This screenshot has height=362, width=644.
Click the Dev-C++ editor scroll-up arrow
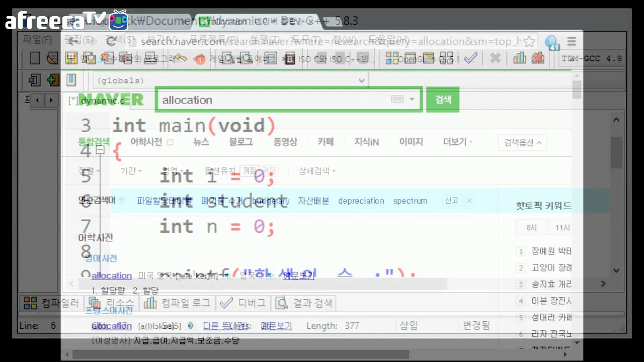616,120
